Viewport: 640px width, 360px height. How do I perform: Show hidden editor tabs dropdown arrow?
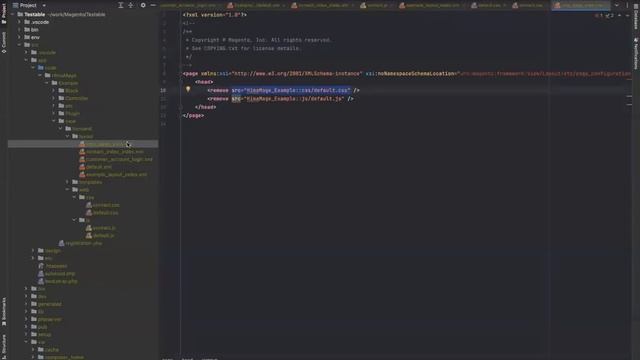[617, 5]
